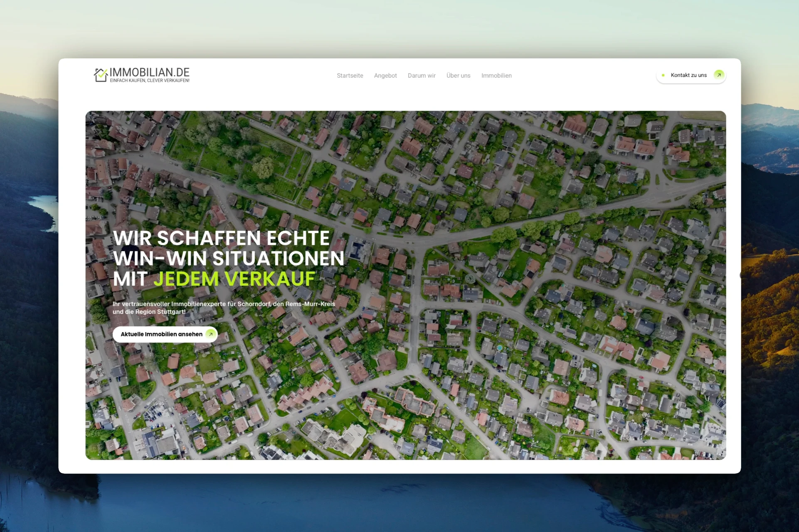The image size is (799, 532).
Task: Click the logo tagline EINFACH KAUFEN, CLEVER VERKAUFEN
Action: point(149,81)
